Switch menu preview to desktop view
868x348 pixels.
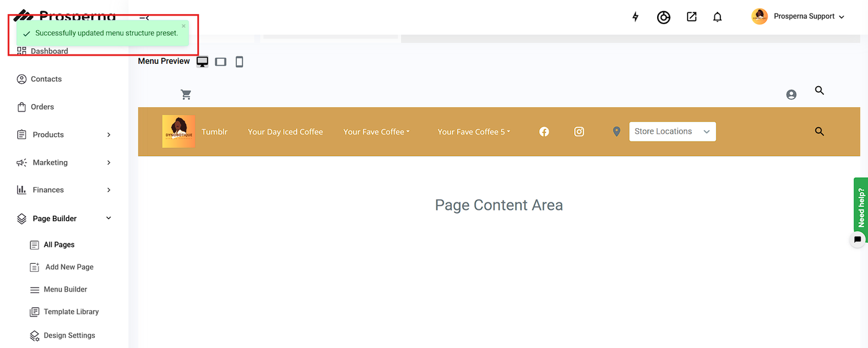point(202,62)
